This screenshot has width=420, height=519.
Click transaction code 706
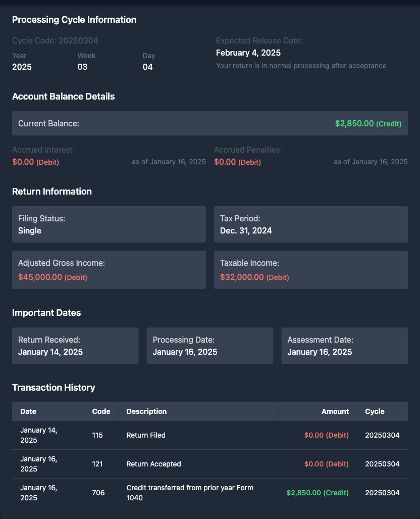(98, 493)
